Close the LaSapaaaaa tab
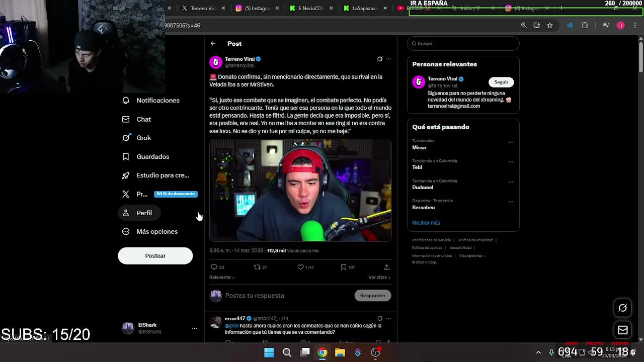The image size is (644, 362). click(x=385, y=8)
